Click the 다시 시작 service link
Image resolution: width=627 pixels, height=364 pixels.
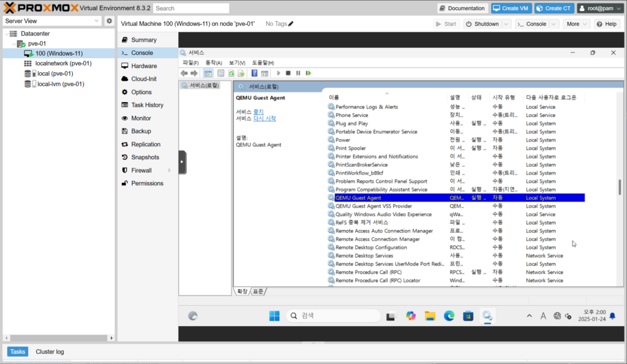click(x=265, y=119)
